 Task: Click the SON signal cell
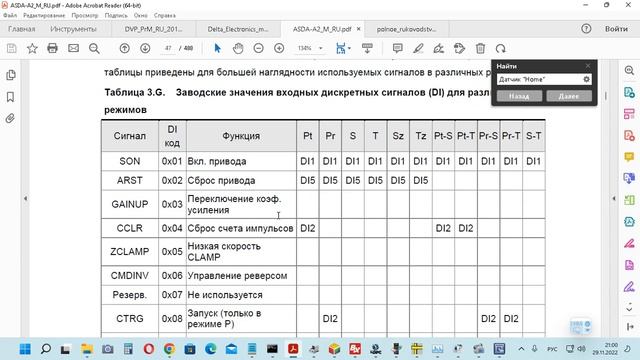tap(130, 161)
